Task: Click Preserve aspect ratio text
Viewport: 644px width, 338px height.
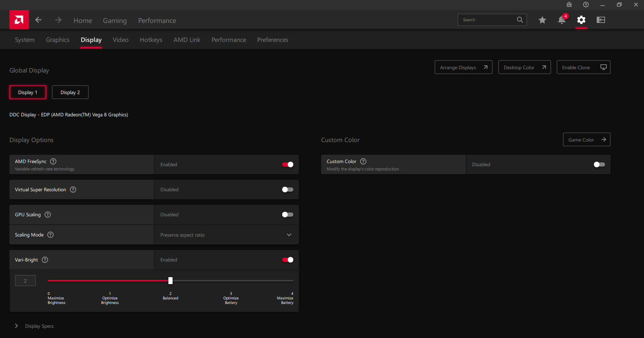Action: [x=182, y=235]
